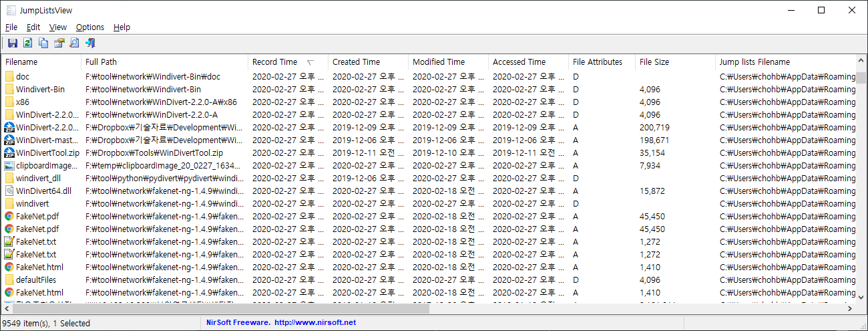The image size is (868, 331).
Task: Click the path starting F:\temp\clipboardImage_20_0227
Action: pos(165,166)
